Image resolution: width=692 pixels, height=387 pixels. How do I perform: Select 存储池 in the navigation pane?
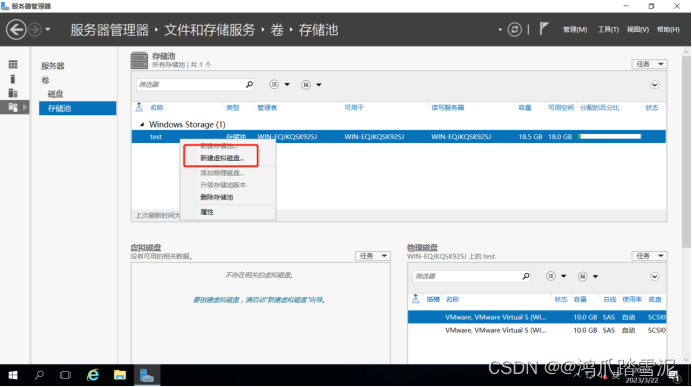[x=78, y=108]
